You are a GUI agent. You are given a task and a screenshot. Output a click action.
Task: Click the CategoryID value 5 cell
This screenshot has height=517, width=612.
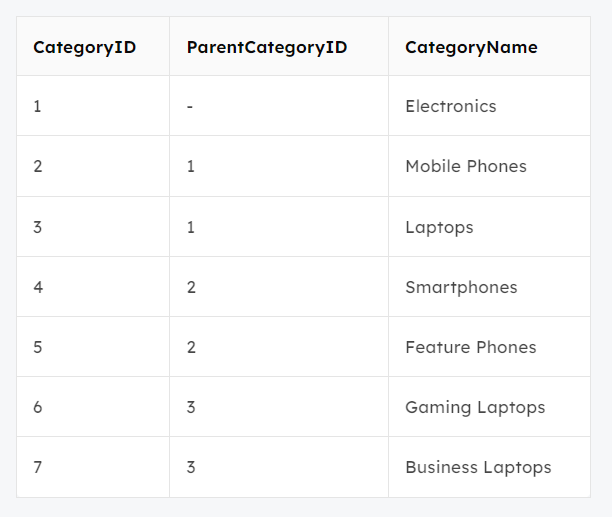[38, 347]
